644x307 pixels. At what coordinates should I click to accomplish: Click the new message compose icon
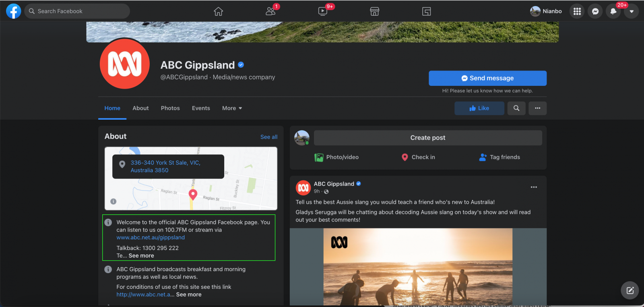(x=630, y=290)
